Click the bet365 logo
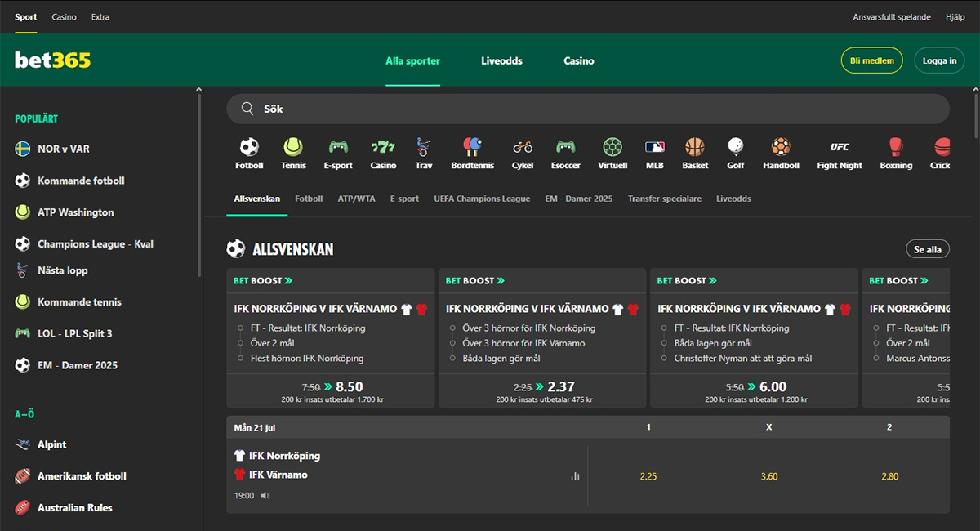Image resolution: width=980 pixels, height=531 pixels. 52,60
